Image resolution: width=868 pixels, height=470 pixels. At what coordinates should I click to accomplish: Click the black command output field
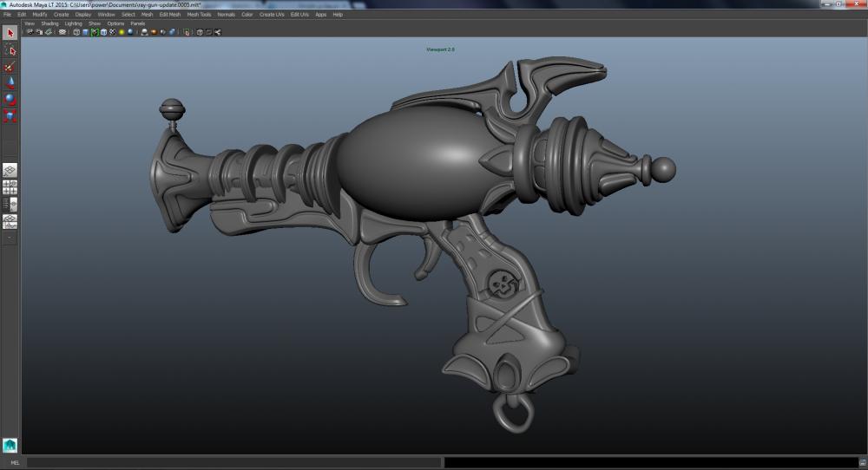[651, 462]
